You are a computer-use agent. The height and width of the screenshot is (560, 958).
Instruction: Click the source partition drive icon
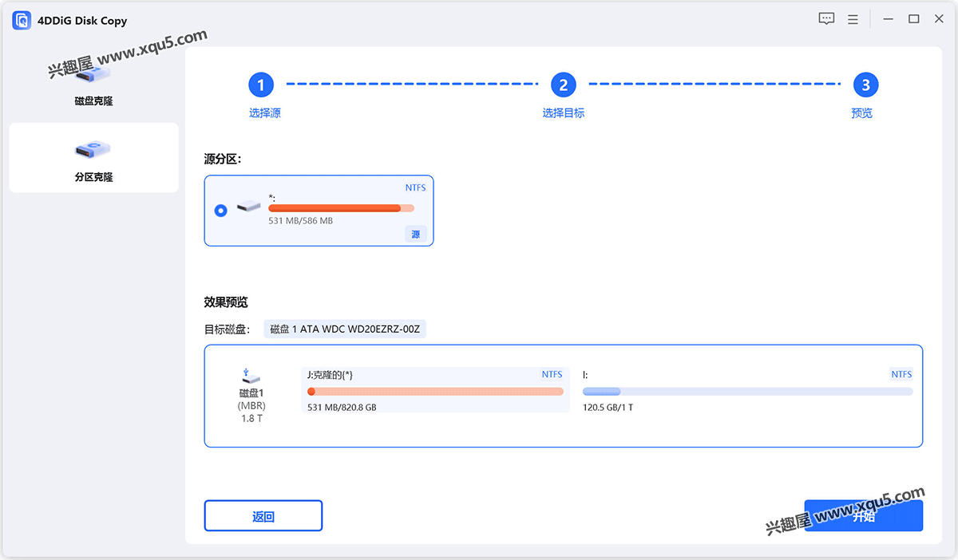tap(249, 207)
